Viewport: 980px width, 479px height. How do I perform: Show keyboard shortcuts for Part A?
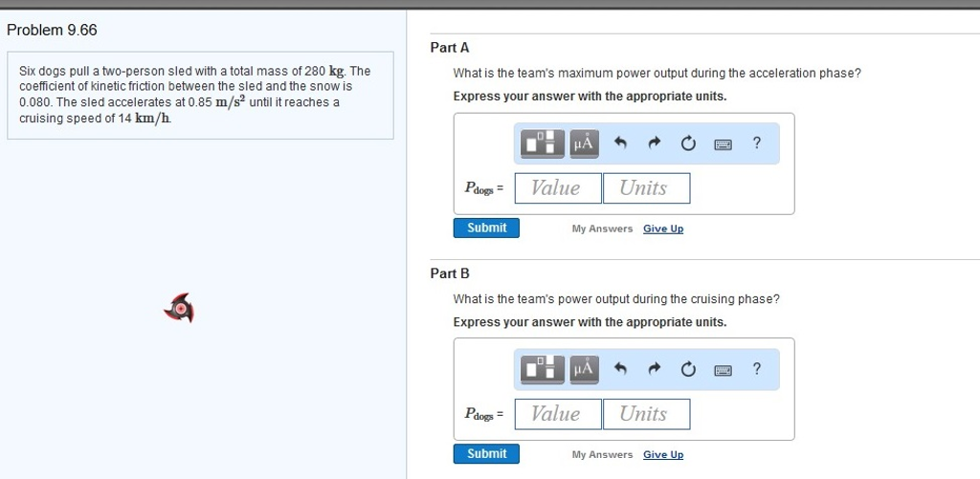tap(723, 144)
